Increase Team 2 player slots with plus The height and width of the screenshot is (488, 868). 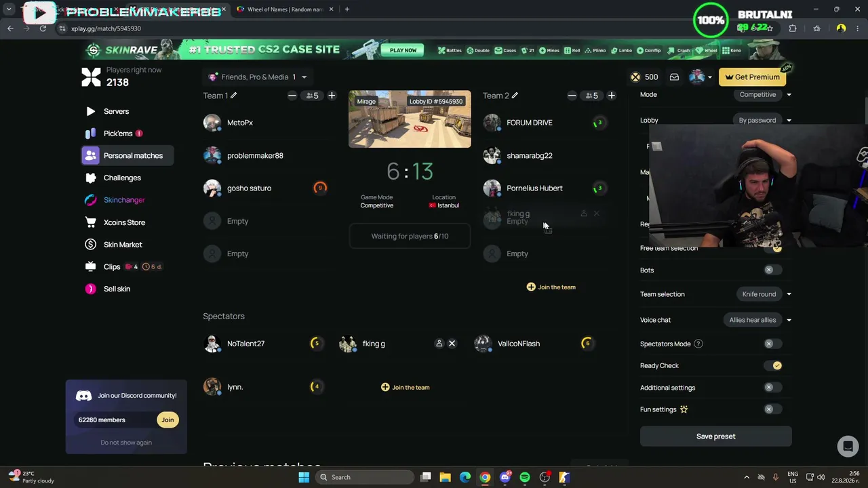coord(611,96)
